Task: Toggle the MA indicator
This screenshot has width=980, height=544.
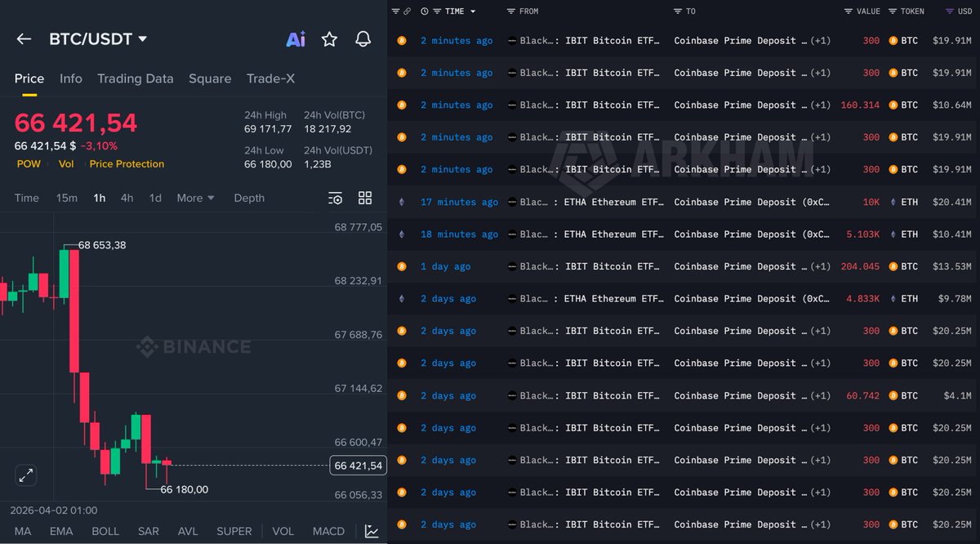Action: coord(23,531)
